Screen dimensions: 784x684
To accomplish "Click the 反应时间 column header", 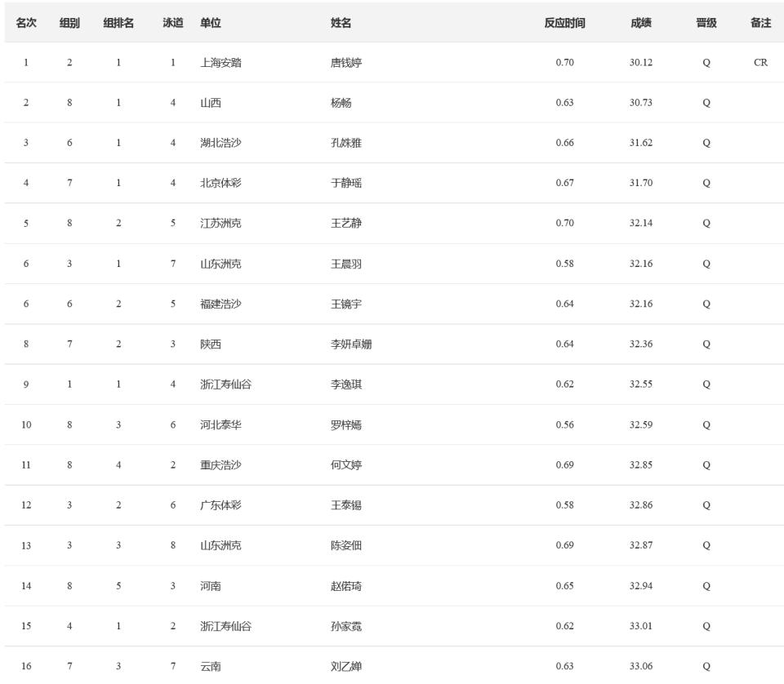I will (x=564, y=23).
